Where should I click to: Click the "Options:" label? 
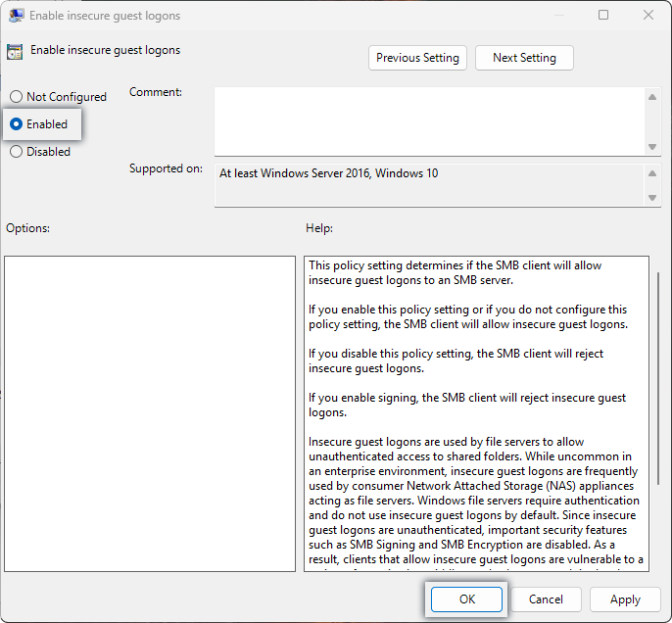(x=27, y=228)
